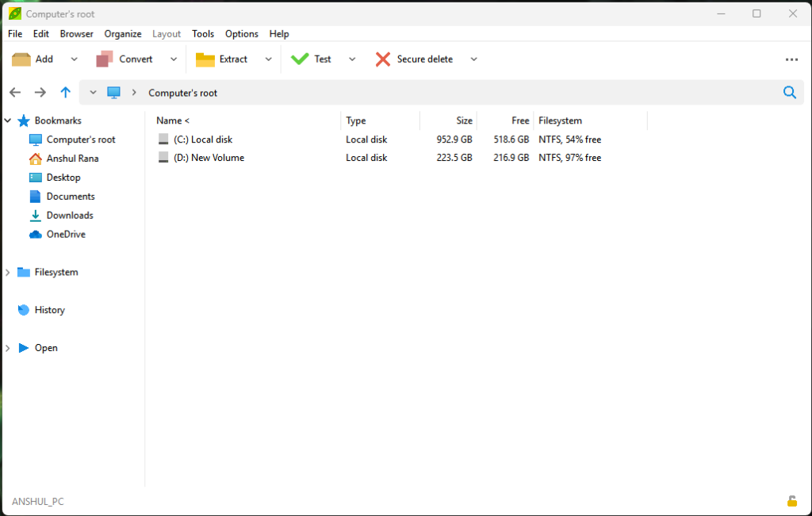Select the red Secure delete icon
Screen dimensions: 812x516
(383, 59)
